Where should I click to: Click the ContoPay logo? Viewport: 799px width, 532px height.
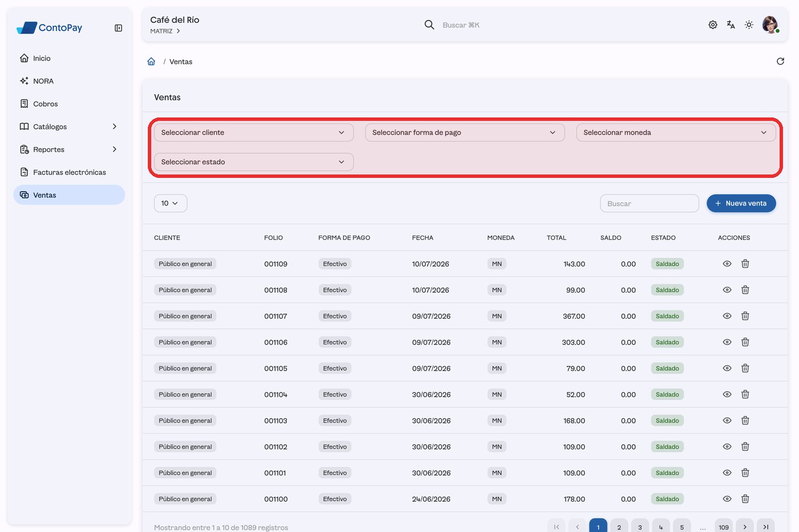[x=50, y=27]
